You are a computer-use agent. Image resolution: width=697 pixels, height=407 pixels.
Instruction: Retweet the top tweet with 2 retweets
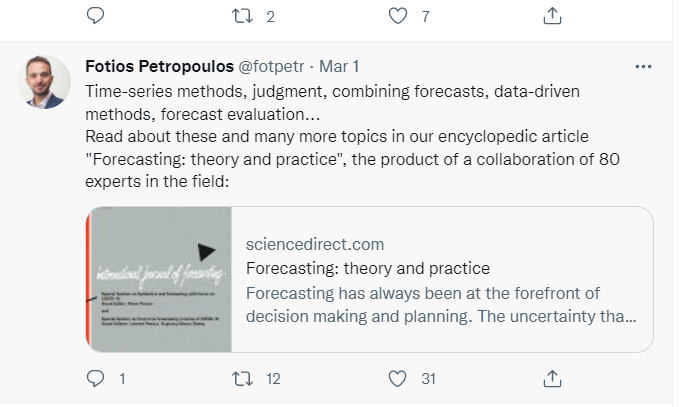(242, 16)
